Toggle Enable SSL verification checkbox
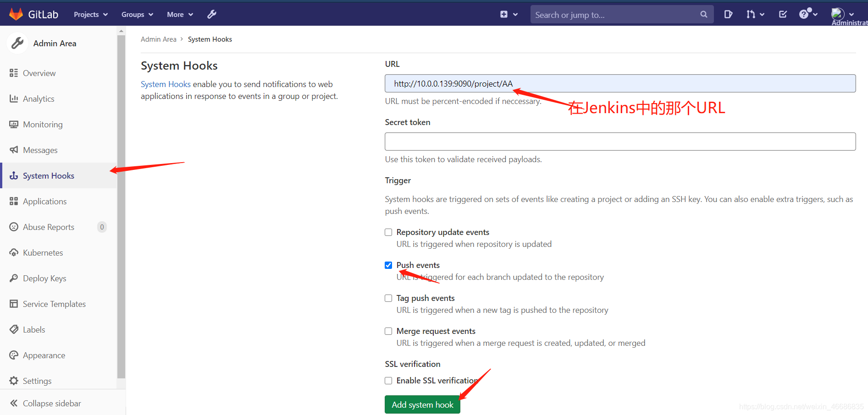Viewport: 868px width, 415px height. pyautogui.click(x=388, y=381)
